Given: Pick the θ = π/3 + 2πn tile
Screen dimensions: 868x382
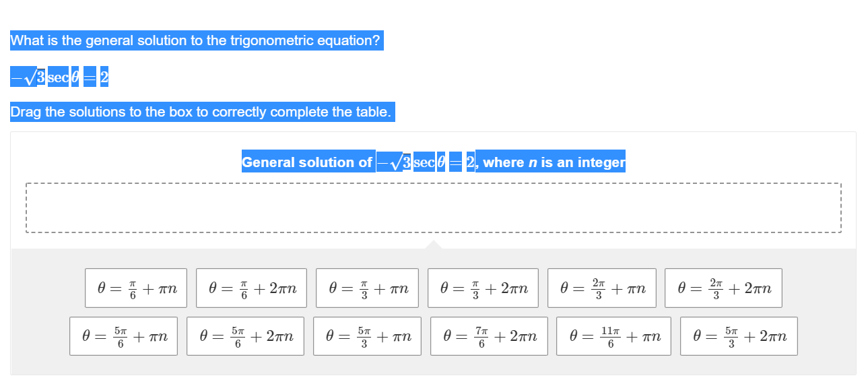Looking at the screenshot, I should (482, 288).
